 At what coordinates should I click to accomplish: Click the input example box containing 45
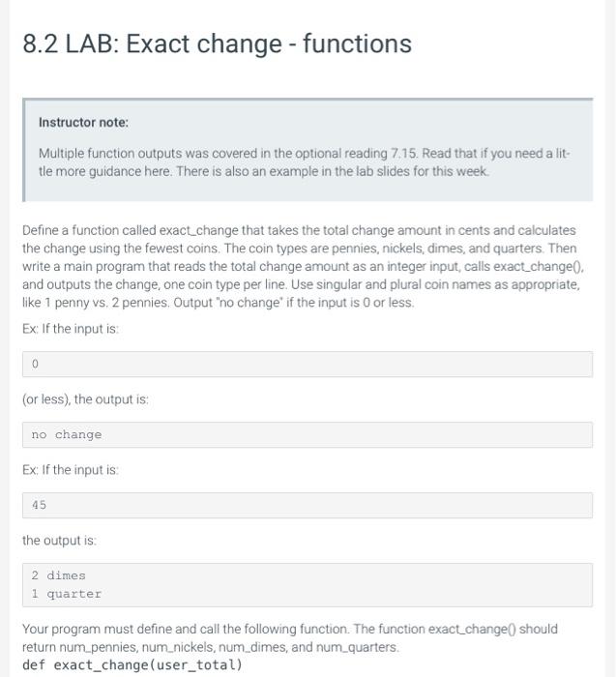[x=308, y=505]
